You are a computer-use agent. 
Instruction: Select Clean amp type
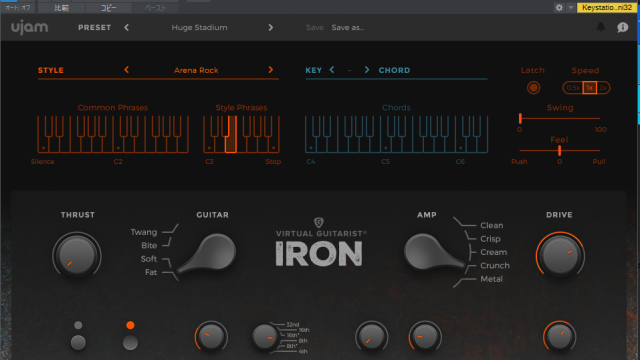pyautogui.click(x=491, y=225)
